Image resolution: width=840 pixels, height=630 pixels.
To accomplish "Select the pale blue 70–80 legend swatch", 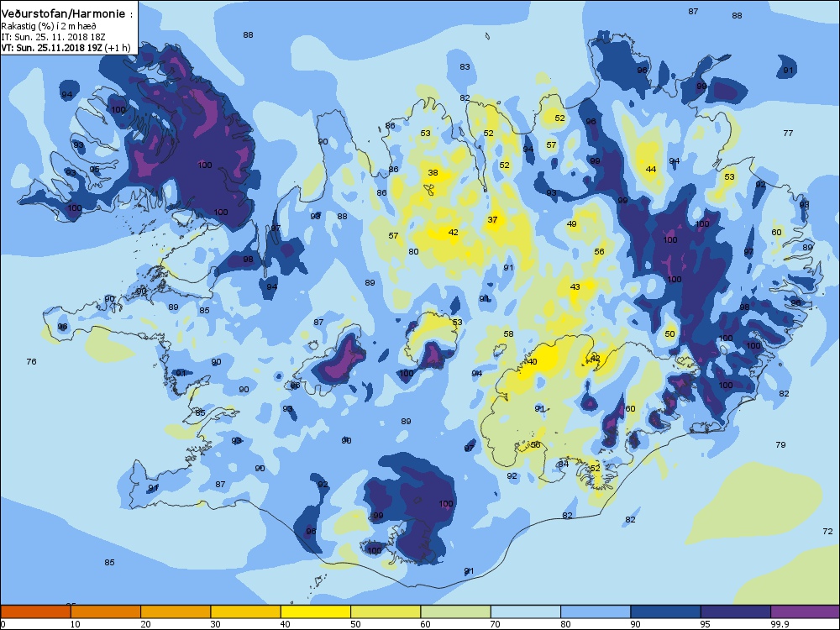I will pyautogui.click(x=526, y=612).
